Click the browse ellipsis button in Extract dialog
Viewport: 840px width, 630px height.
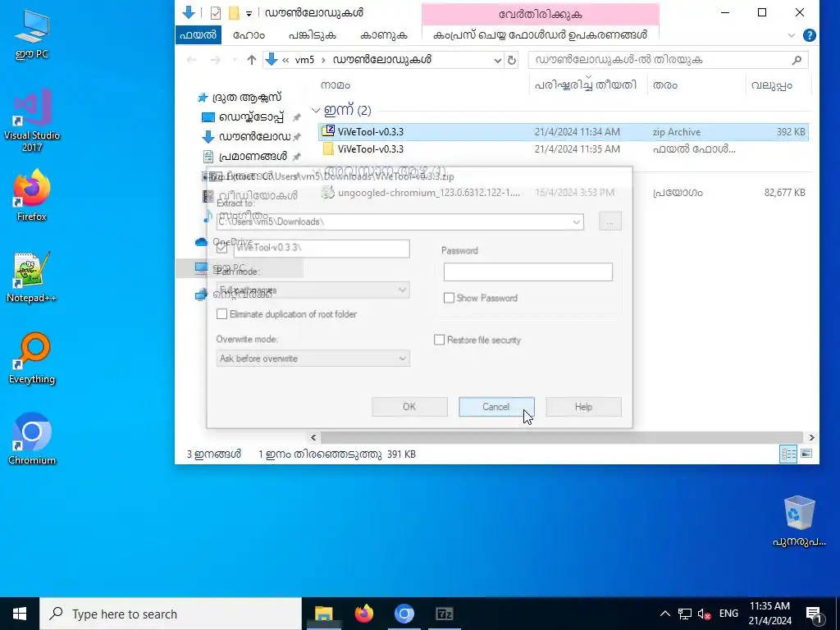tap(609, 221)
